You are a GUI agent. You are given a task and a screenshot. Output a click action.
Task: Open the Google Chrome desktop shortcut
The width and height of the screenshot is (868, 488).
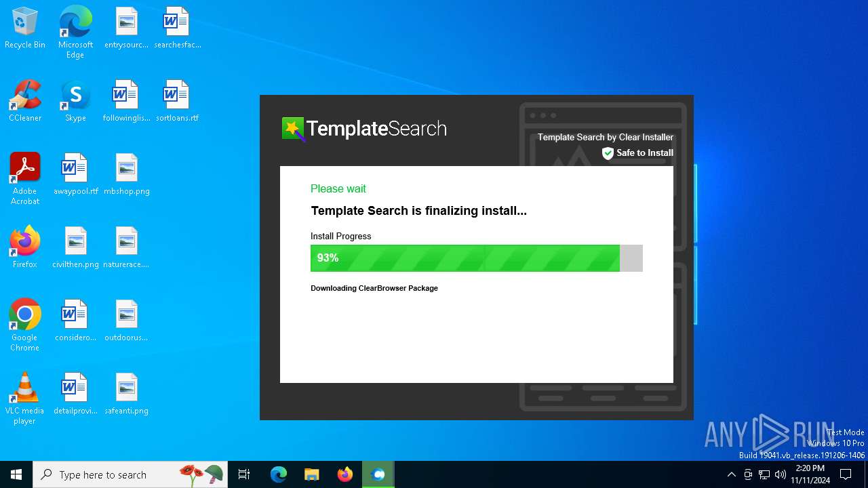(25, 325)
